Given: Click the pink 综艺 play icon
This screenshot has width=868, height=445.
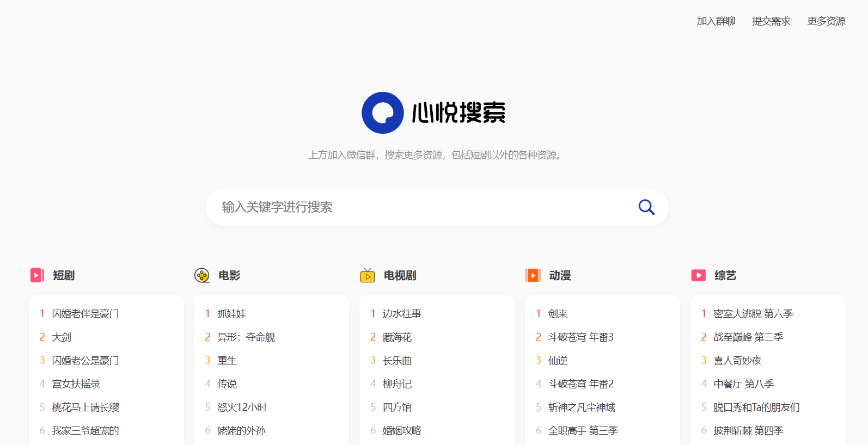Looking at the screenshot, I should (699, 275).
